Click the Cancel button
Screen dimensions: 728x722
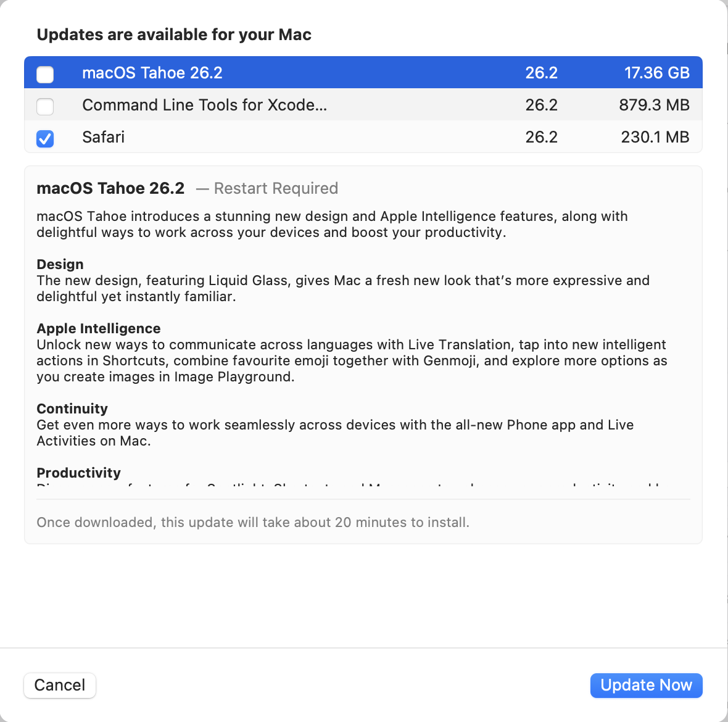pyautogui.click(x=60, y=685)
